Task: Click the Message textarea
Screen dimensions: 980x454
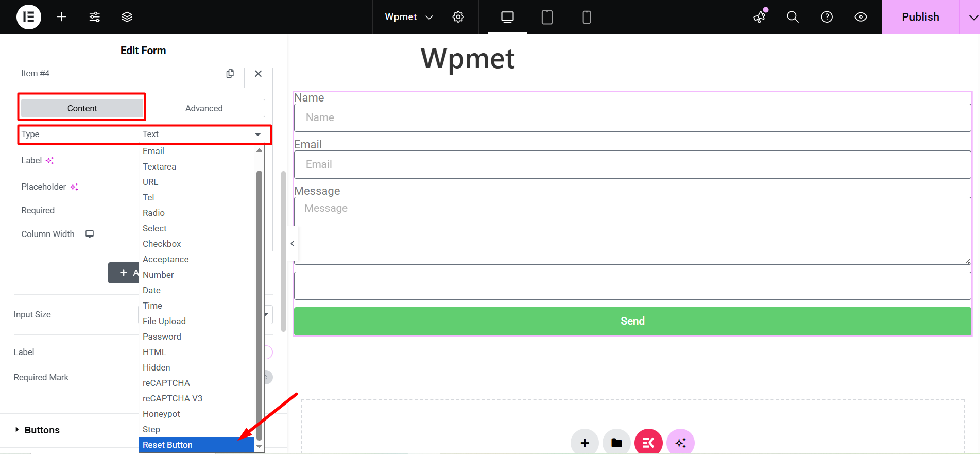Action: point(632,231)
